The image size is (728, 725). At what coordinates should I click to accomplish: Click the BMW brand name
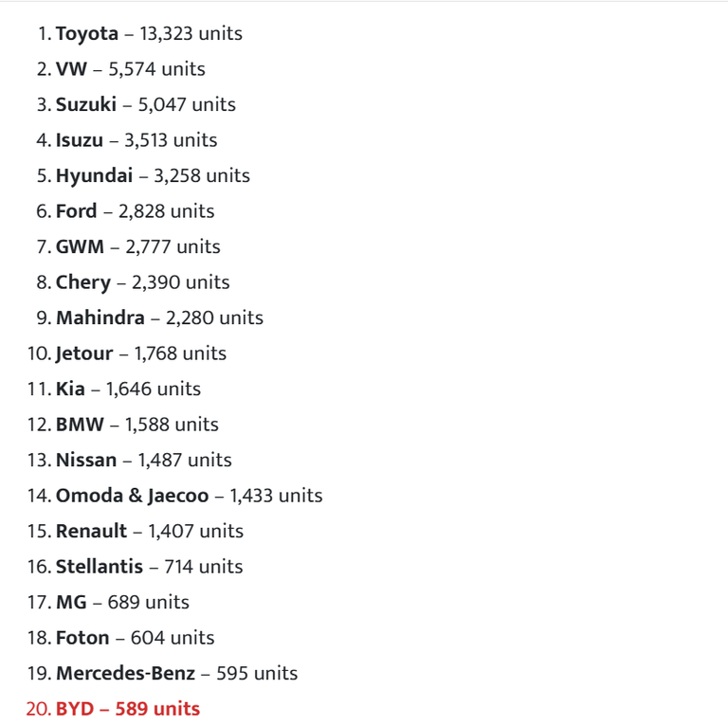(81, 425)
